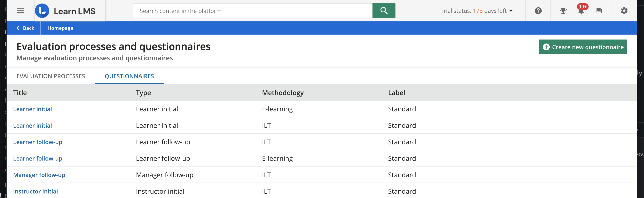Click Create new questionnaire button
Image resolution: width=644 pixels, height=198 pixels.
click(583, 47)
